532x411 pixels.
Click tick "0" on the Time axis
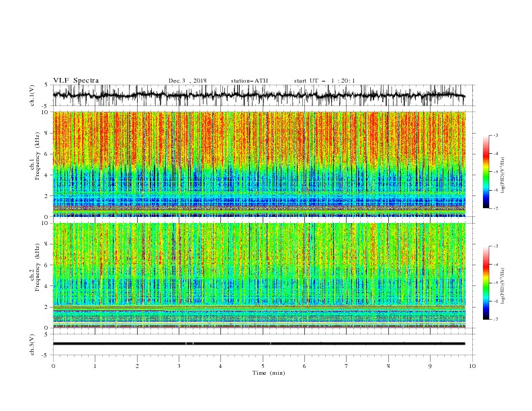click(53, 366)
